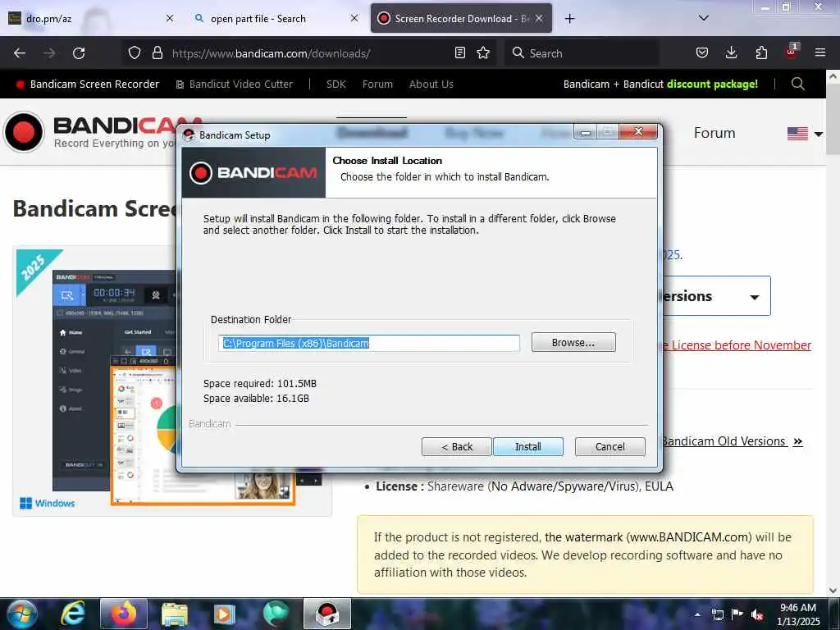
Task: Open the network tray icon
Action: tap(717, 614)
